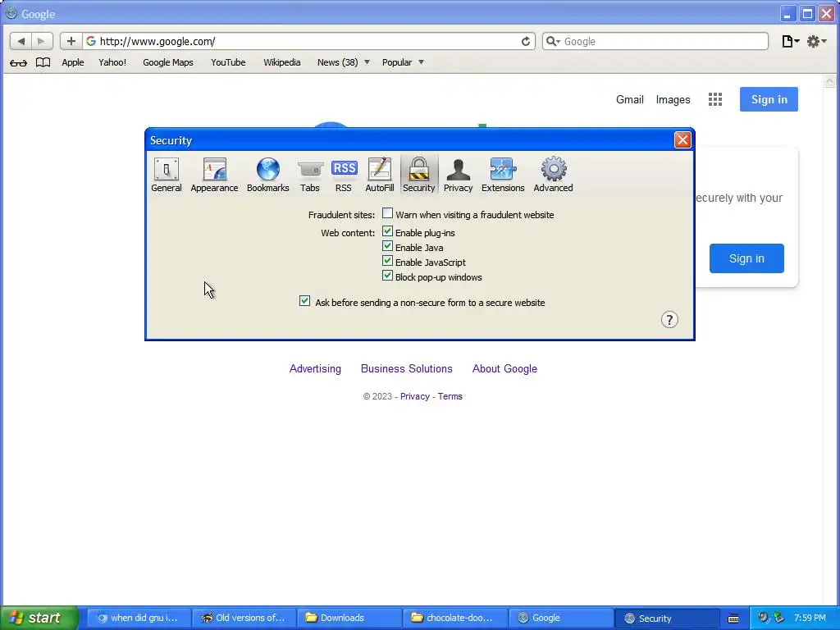
Task: Click the Privacy link in the footer
Action: 414,396
